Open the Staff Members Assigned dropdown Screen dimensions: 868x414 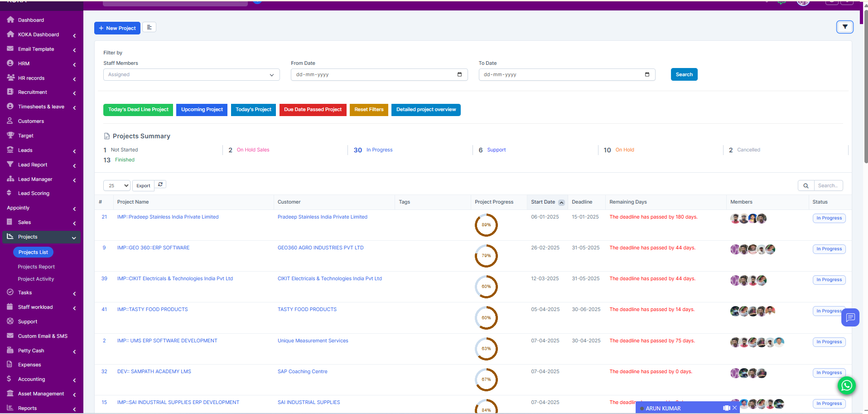pyautogui.click(x=191, y=75)
